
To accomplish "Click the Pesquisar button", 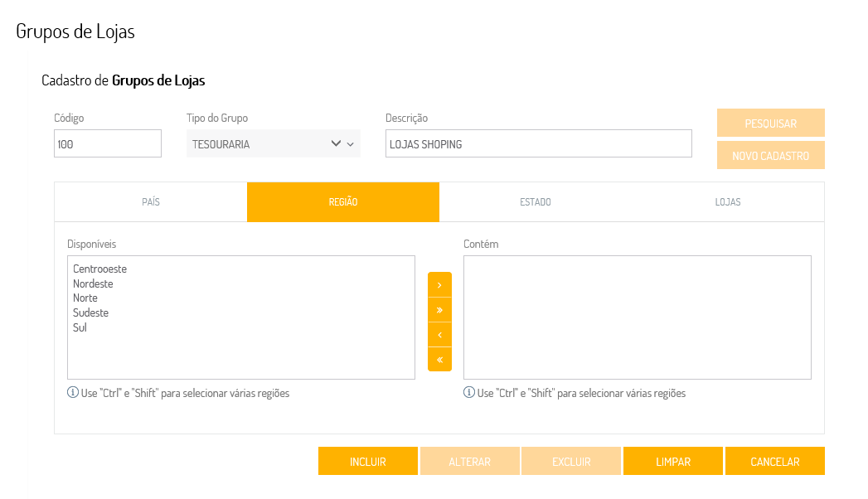I will pos(771,123).
